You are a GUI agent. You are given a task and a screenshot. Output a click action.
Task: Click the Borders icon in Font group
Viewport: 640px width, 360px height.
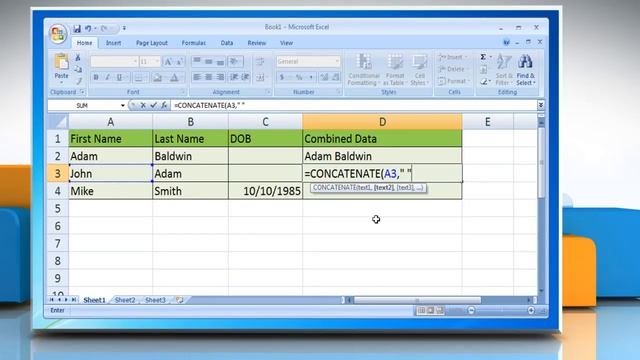[138, 77]
